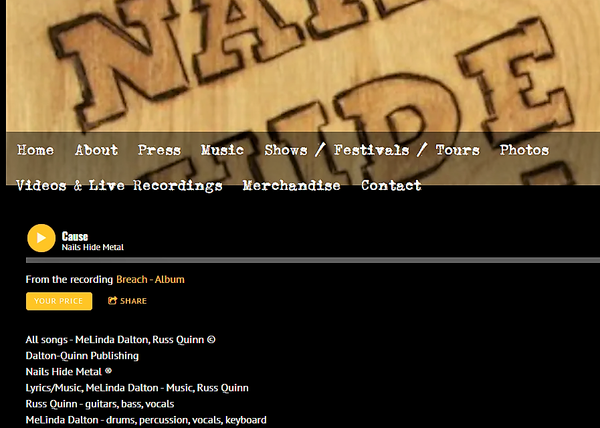This screenshot has height=428, width=600.
Task: View the Photos page
Action: (x=524, y=150)
